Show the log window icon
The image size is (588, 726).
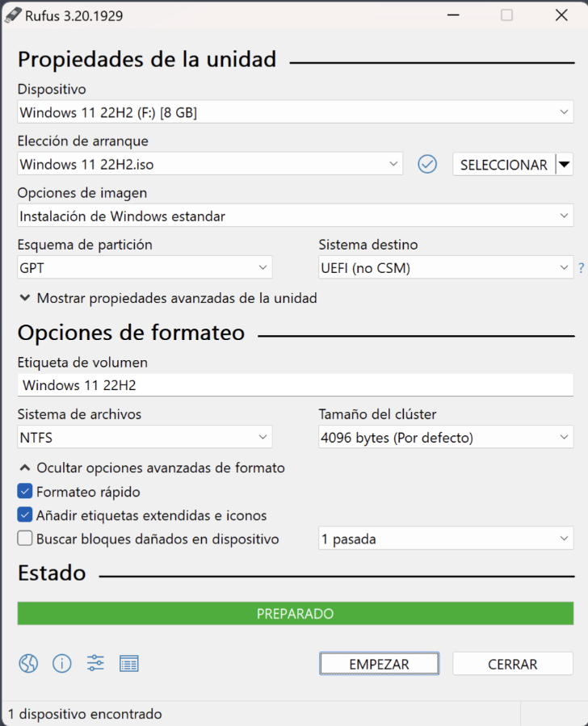coord(128,664)
